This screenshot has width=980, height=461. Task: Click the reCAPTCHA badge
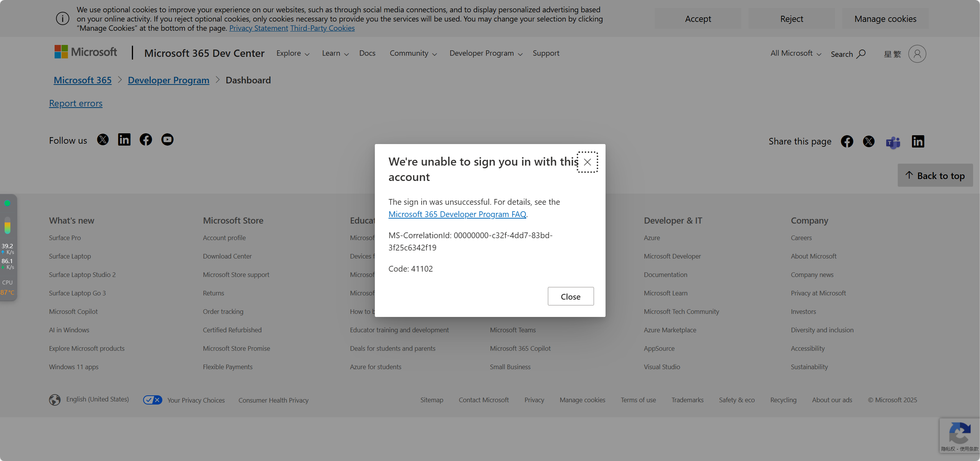pyautogui.click(x=959, y=436)
